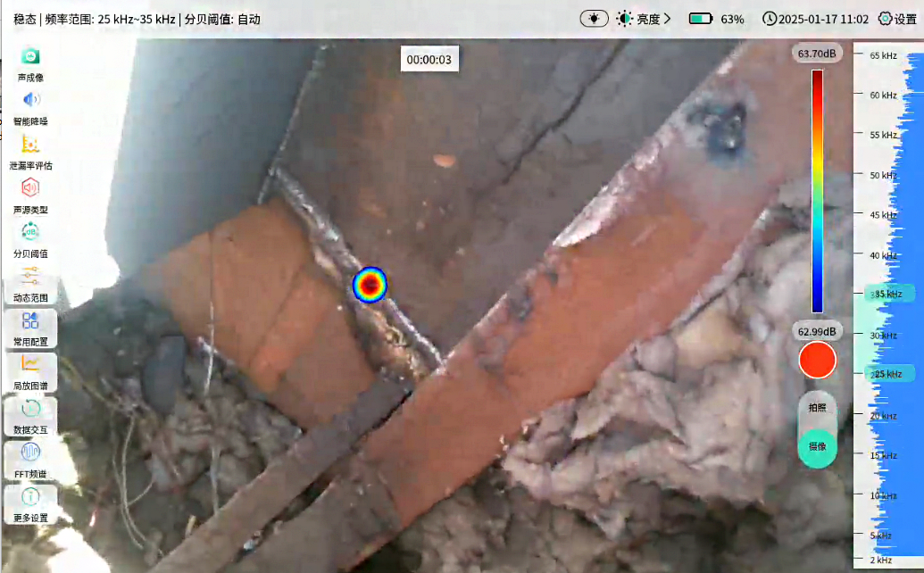Open 设置 settings in the top bar
This screenshot has height=573, width=924.
coord(897,19)
